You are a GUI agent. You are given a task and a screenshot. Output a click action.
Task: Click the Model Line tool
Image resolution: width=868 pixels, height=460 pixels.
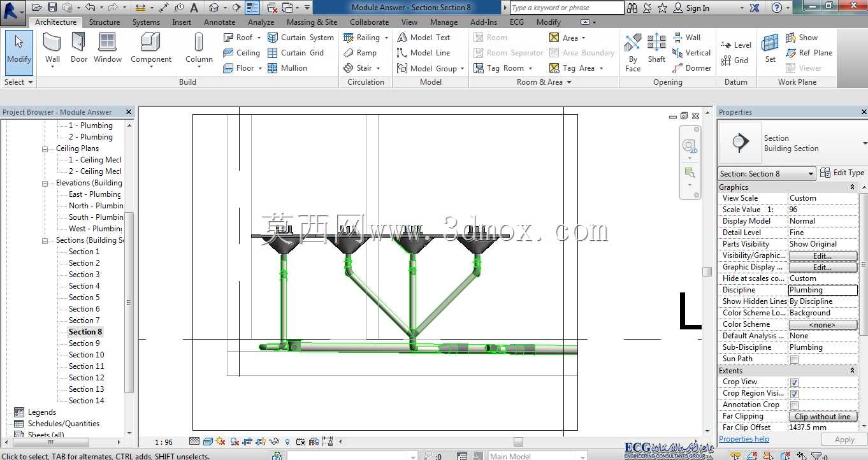click(424, 53)
